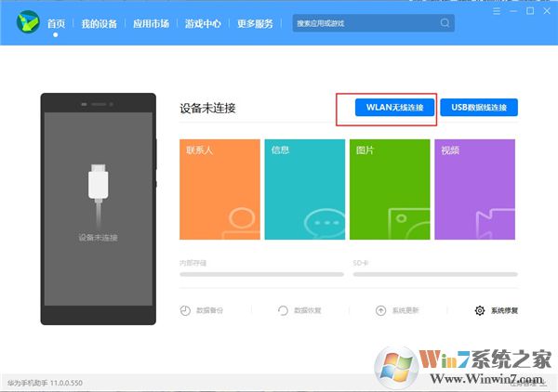The width and height of the screenshot is (558, 392).
Task: Click the 系统更新 up-arrow icon
Action: coord(380,310)
